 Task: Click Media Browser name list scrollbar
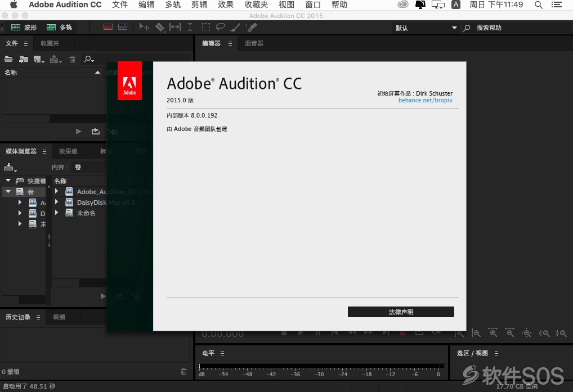pyautogui.click(x=65, y=283)
